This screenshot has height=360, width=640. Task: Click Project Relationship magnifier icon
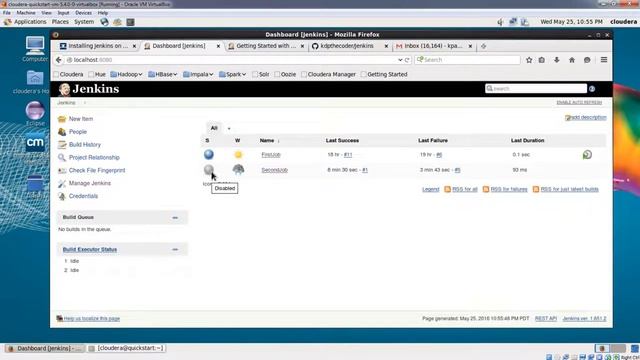coord(62,158)
